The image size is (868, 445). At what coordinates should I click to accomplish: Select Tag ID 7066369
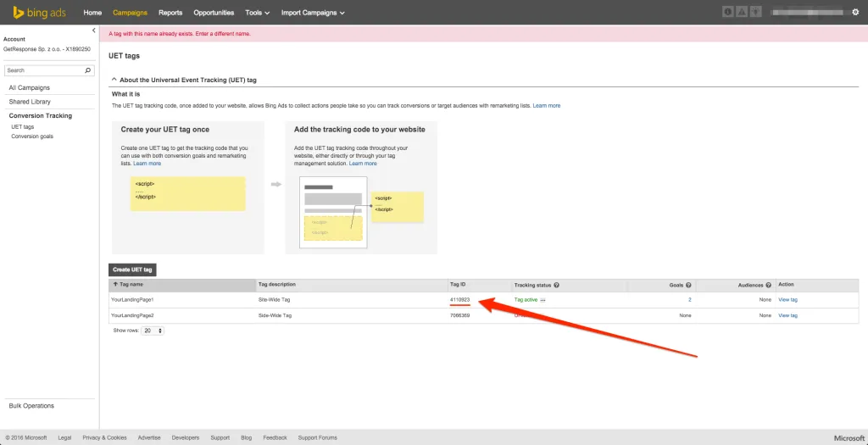460,315
